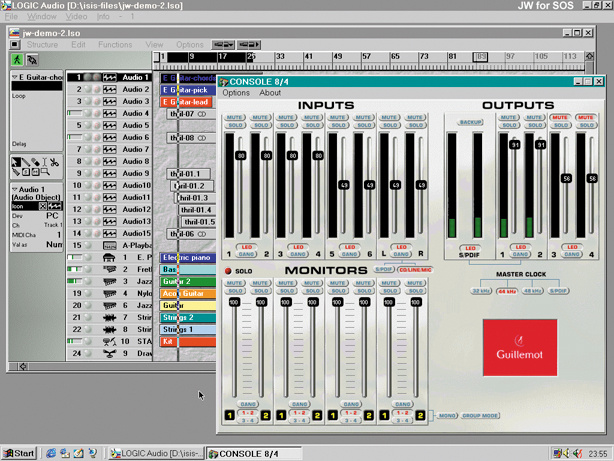The image size is (614, 461).
Task: Select the E Guitar-lead region
Action: [x=186, y=102]
